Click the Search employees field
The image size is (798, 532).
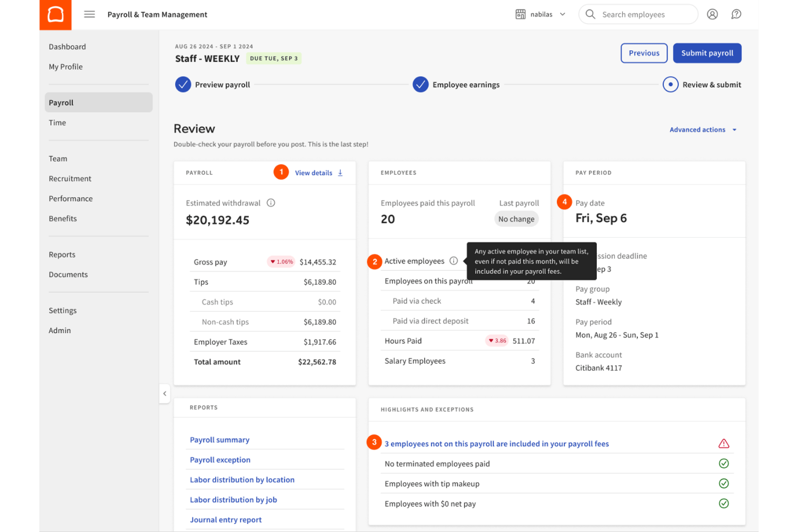[638, 15]
